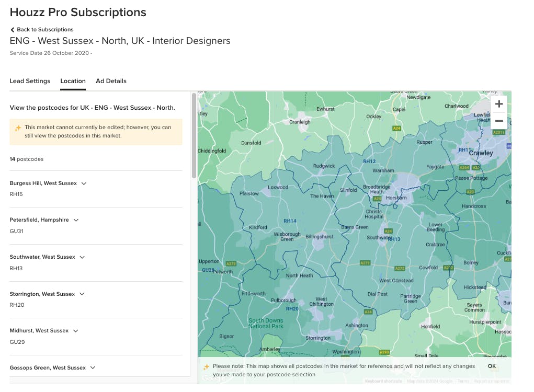Click the postcode list scrollbar

[194, 135]
